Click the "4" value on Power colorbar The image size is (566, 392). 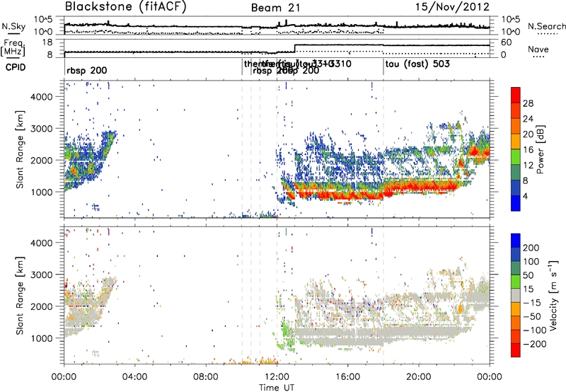click(x=526, y=197)
